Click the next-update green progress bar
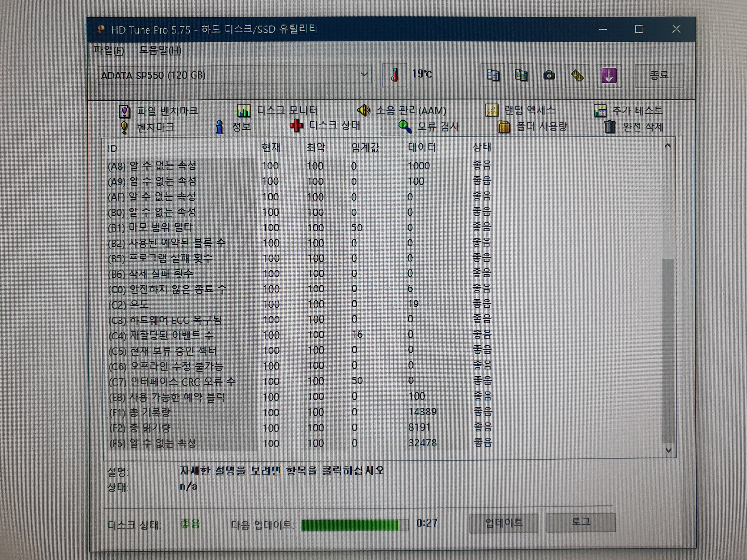The width and height of the screenshot is (747, 560). click(355, 525)
